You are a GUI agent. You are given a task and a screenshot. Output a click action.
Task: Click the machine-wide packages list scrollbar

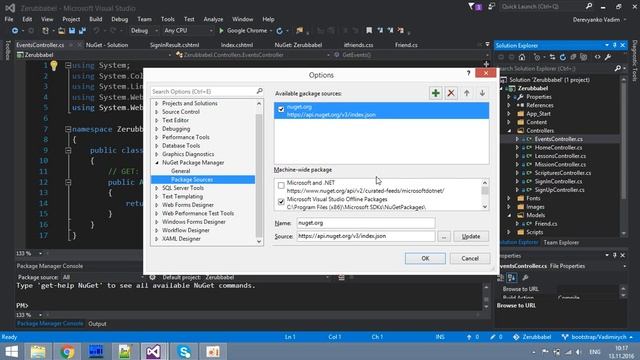484,195
